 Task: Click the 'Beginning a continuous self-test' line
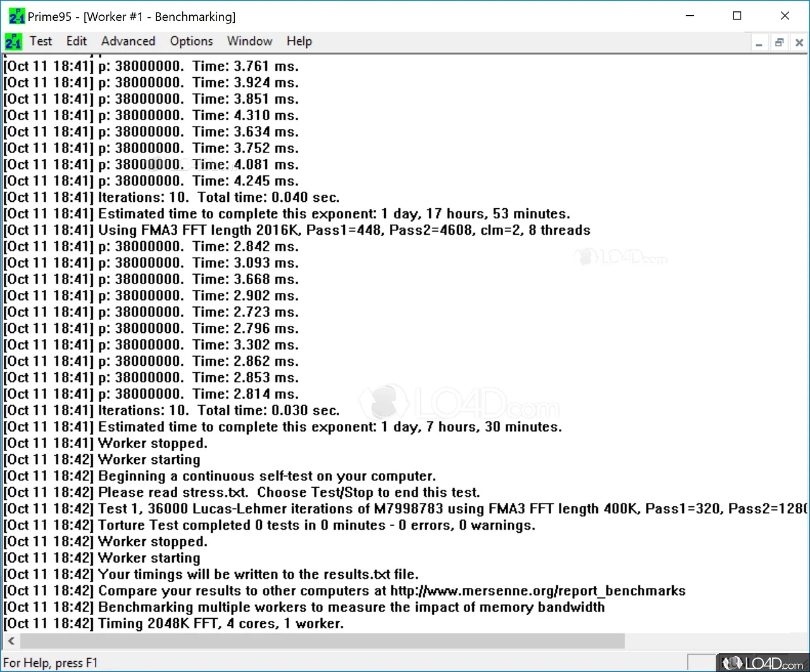click(220, 476)
